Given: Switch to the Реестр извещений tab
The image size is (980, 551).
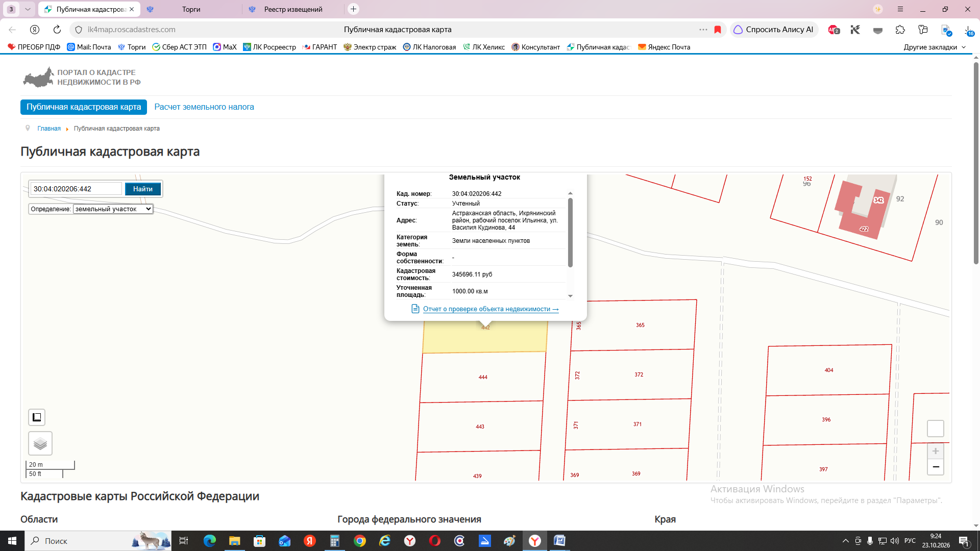Looking at the screenshot, I should 293,9.
